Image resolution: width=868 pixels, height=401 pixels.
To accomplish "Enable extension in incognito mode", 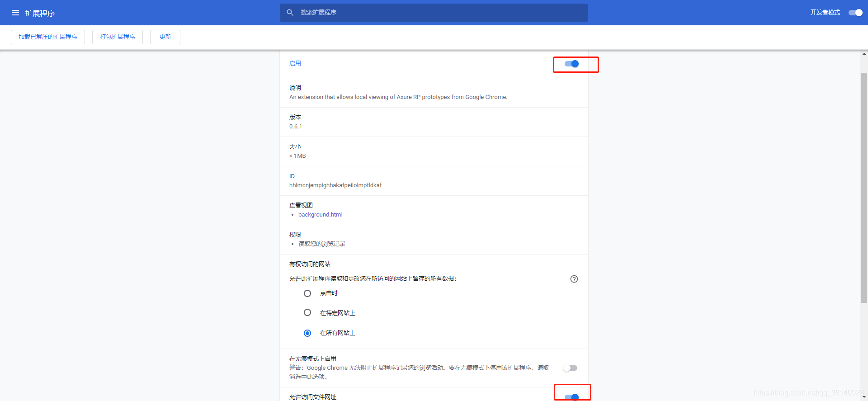I will tap(571, 368).
